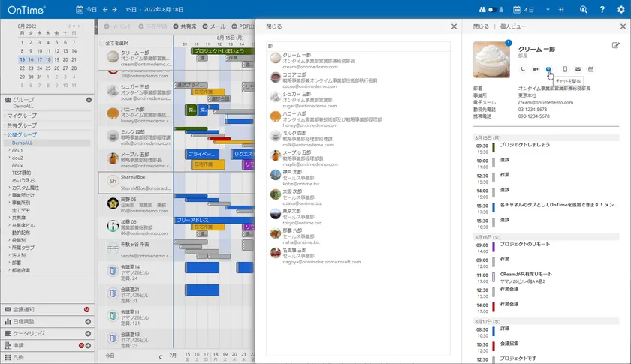The height and width of the screenshot is (364, 631).
Task: Collapse the sidebar with the splitter handle
Action: 96,27
